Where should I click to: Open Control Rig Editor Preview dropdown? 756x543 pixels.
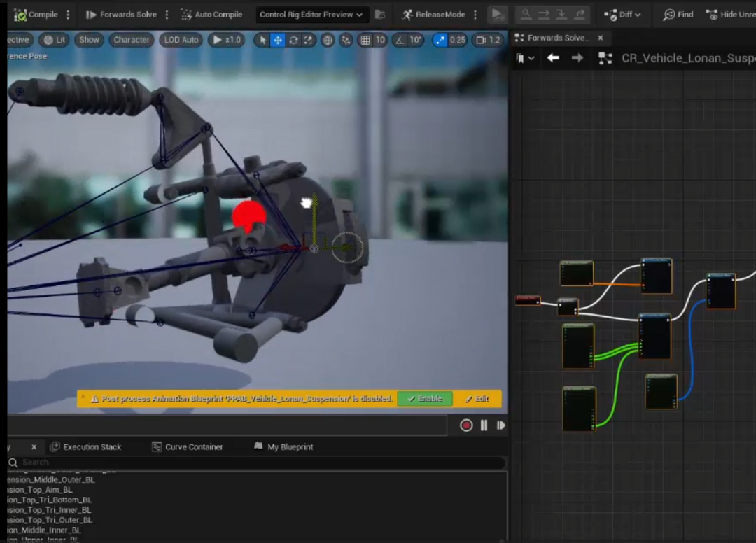[311, 15]
